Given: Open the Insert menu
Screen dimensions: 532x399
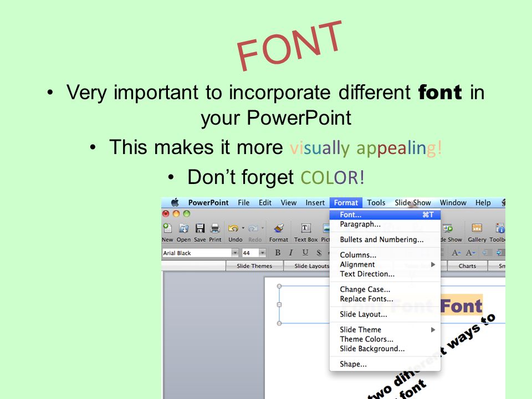Looking at the screenshot, I should (x=315, y=203).
